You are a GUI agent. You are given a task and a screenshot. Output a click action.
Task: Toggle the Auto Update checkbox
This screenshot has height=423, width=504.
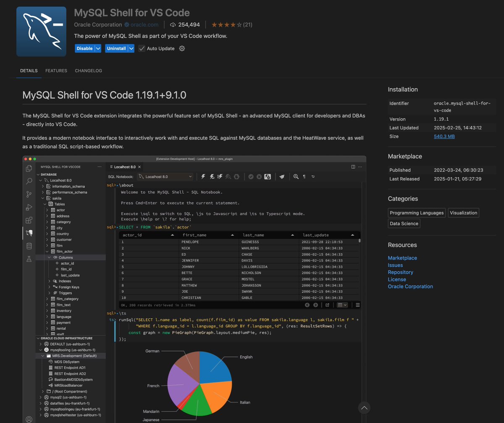click(142, 48)
